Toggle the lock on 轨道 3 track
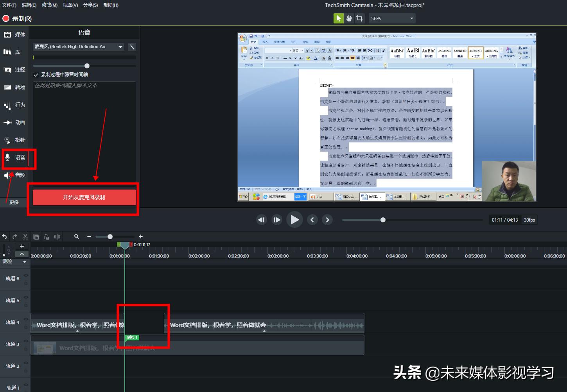Viewport: 567px width, 392px height. tap(26, 348)
